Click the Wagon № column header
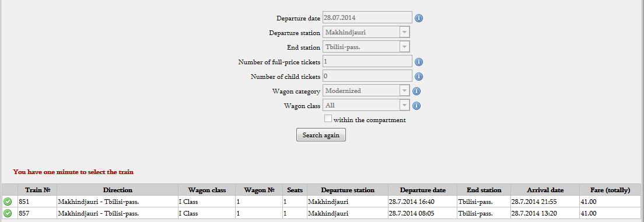Screen dimensions: 644x222 click(x=259, y=190)
